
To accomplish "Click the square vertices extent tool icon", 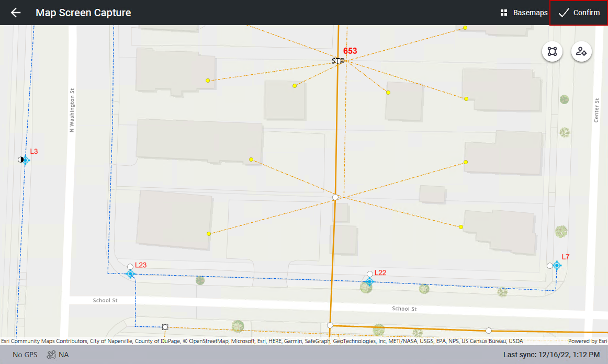I will coord(552,51).
